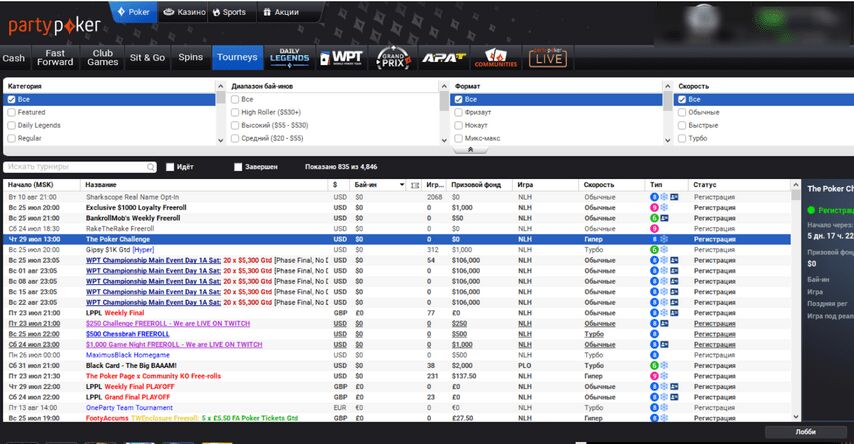
Task: Click the green registration status indicator
Action: point(811,210)
